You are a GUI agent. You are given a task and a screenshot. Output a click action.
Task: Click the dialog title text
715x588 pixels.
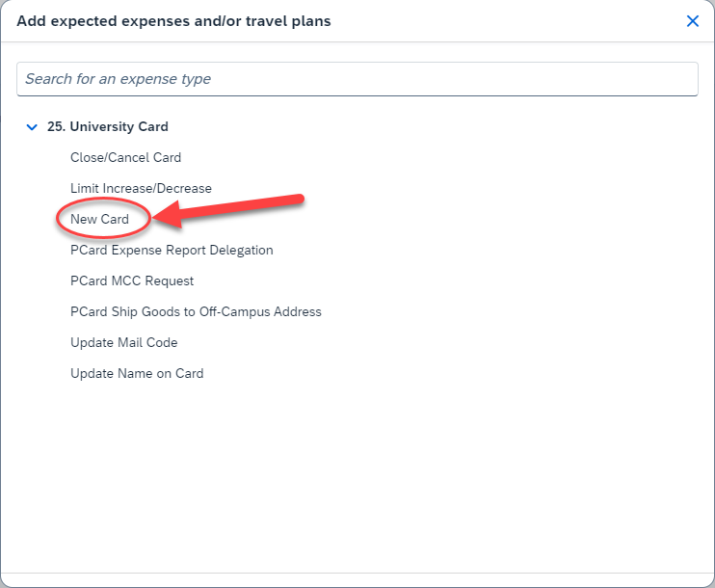click(173, 21)
